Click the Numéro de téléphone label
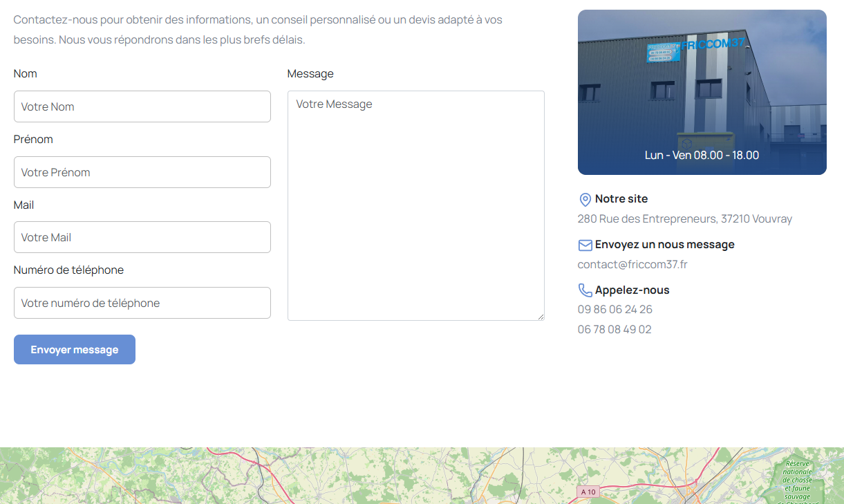844x504 pixels. [x=68, y=270]
